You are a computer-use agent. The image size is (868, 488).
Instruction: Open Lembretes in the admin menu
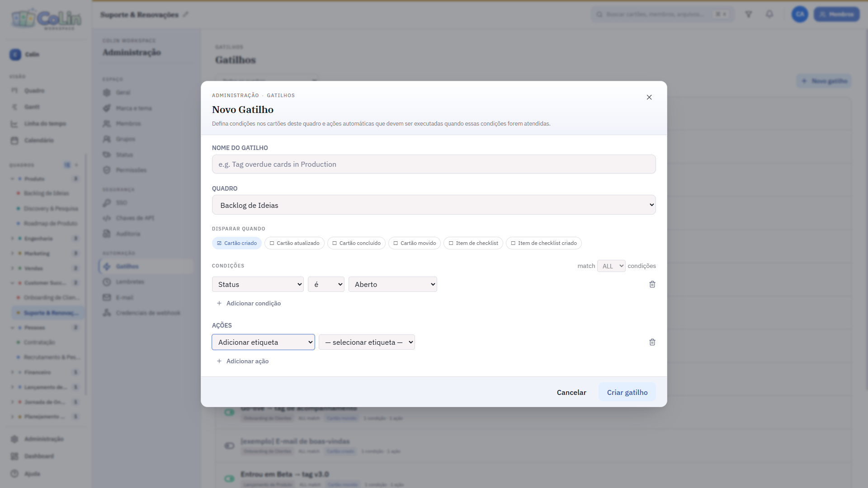[x=130, y=282]
